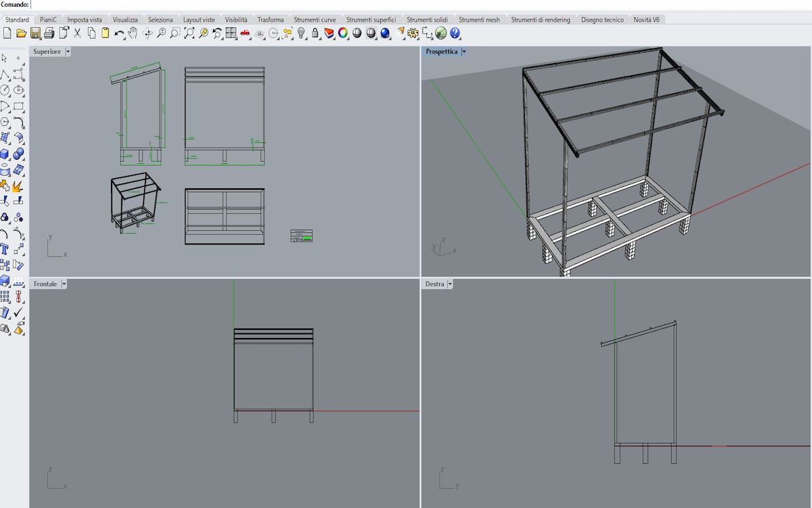Image resolution: width=812 pixels, height=508 pixels.
Task: Open the Disegno tecnico tab
Action: click(602, 20)
